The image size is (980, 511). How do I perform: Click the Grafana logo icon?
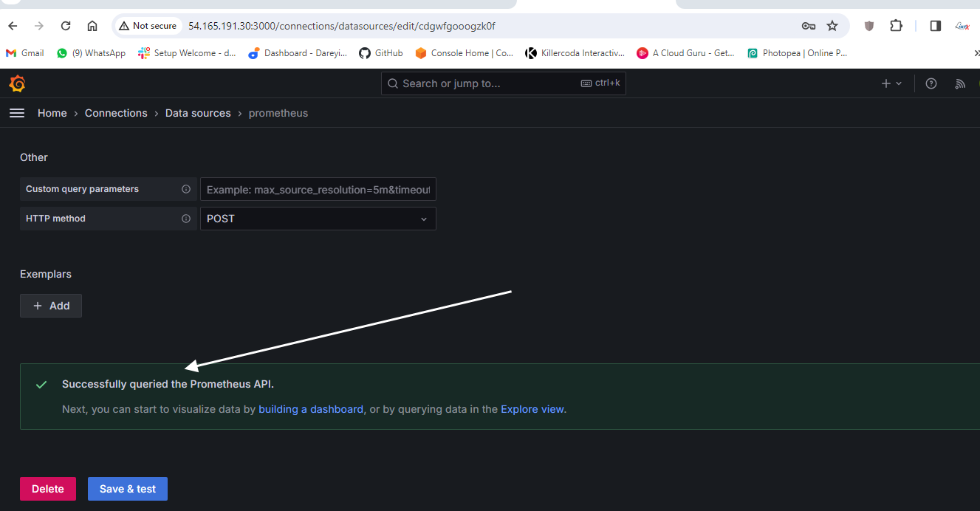[17, 83]
